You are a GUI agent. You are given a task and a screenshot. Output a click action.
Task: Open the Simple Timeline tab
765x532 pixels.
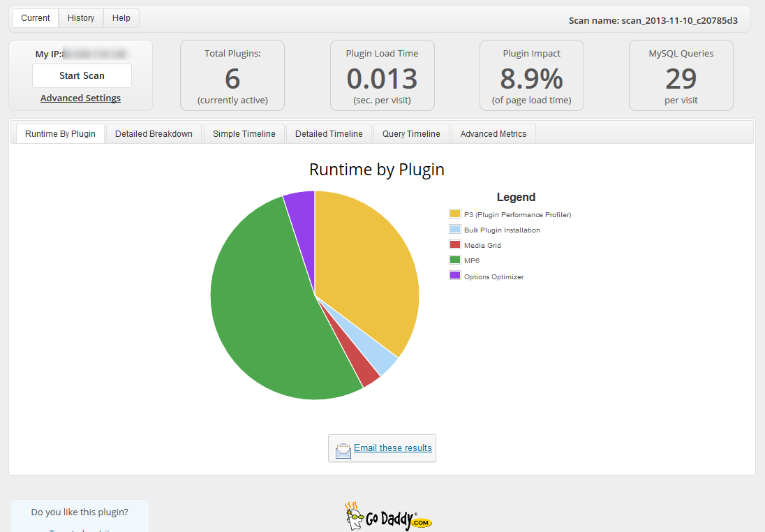244,134
